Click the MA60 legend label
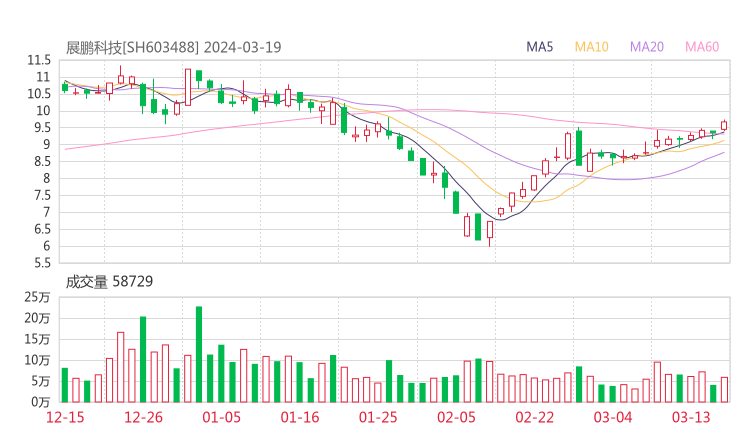This screenshot has height=440, width=740. [x=702, y=47]
